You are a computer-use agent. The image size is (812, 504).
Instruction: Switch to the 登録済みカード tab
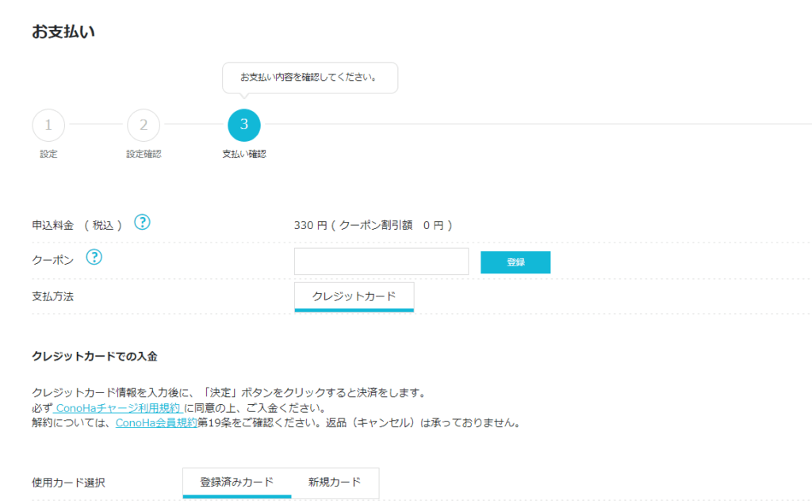pyautogui.click(x=237, y=482)
